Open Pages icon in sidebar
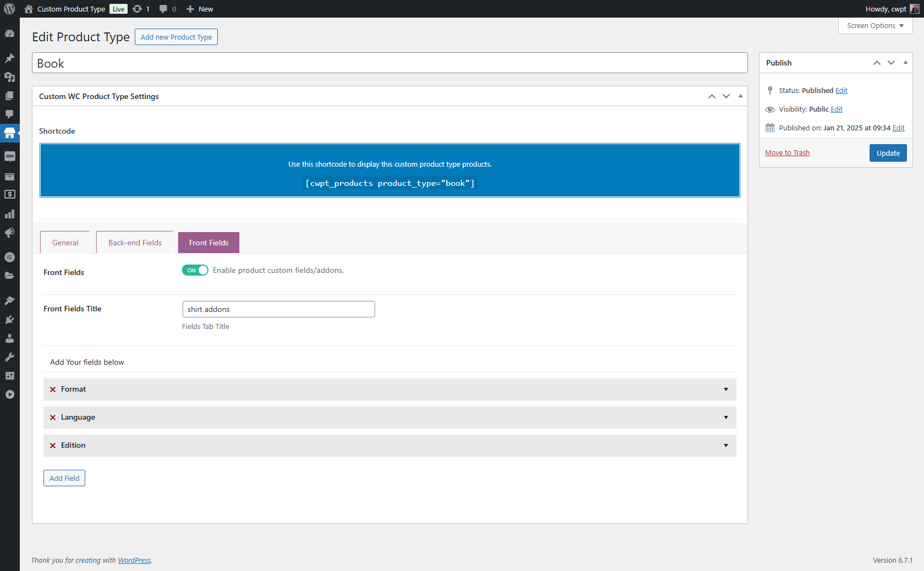Viewport: 924px width, 571px height. click(x=10, y=96)
